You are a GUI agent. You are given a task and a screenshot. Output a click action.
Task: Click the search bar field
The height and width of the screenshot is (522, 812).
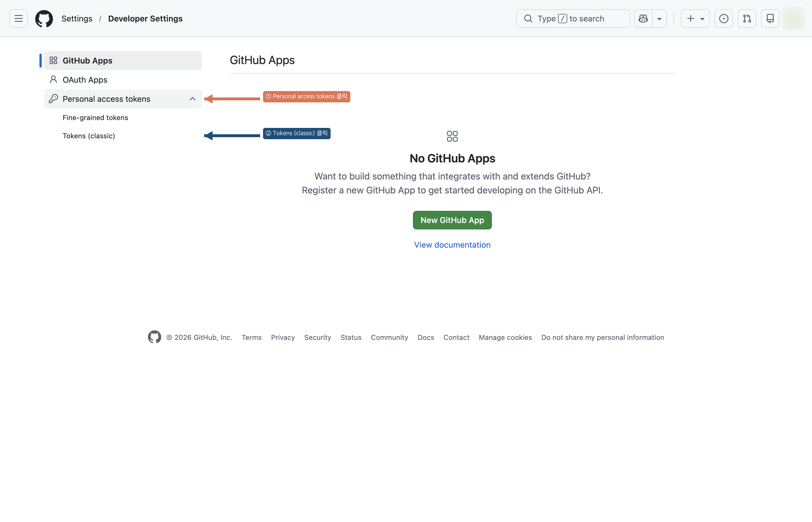(x=573, y=19)
